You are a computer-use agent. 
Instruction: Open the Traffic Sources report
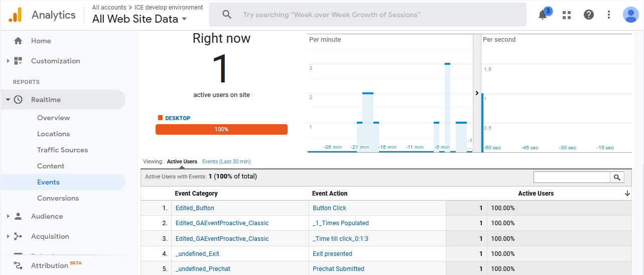coord(62,150)
